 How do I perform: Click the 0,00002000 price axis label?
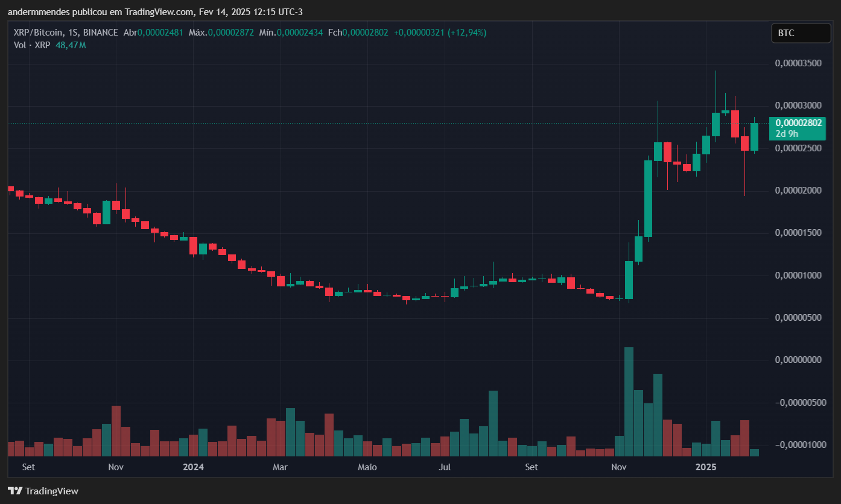799,191
